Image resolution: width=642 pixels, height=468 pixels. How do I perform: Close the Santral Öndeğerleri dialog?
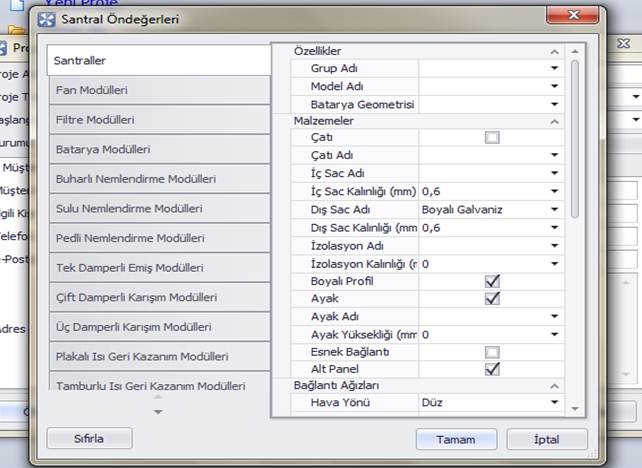(x=572, y=17)
